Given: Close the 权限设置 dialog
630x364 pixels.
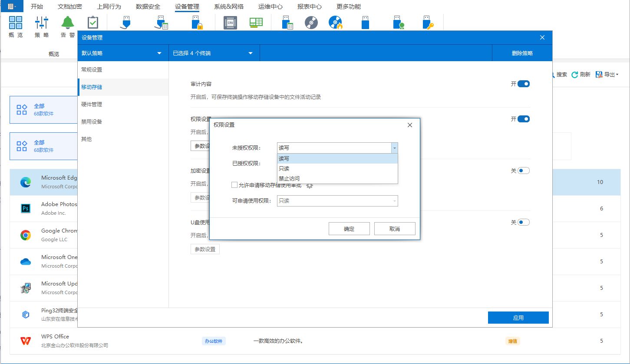Looking at the screenshot, I should (x=410, y=125).
